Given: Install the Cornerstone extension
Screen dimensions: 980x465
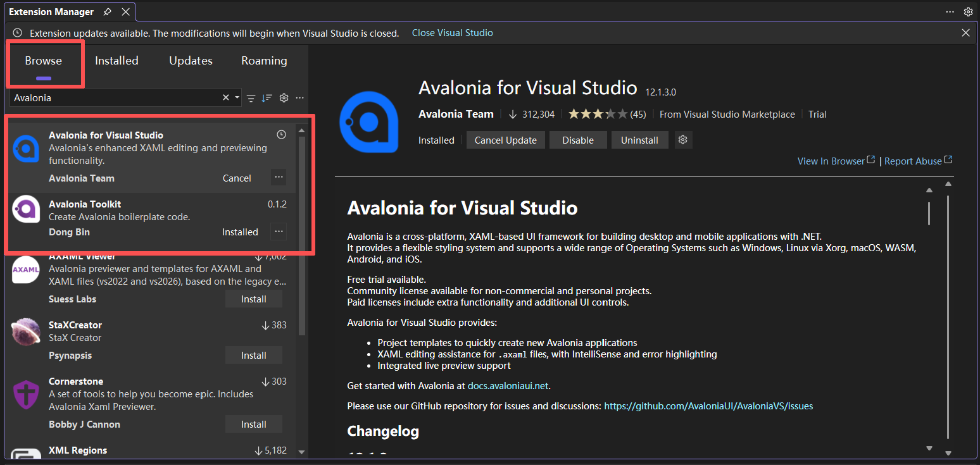Looking at the screenshot, I should point(254,425).
